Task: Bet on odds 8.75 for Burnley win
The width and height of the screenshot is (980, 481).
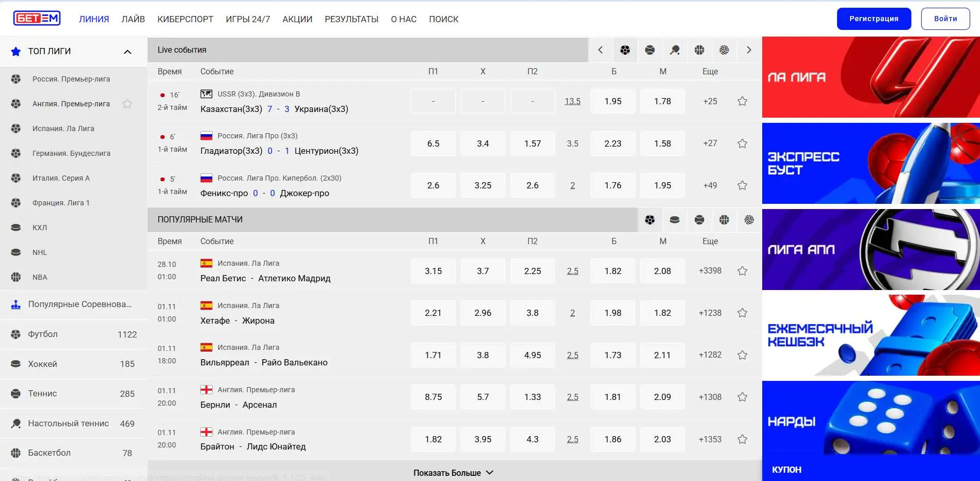Action: point(433,397)
